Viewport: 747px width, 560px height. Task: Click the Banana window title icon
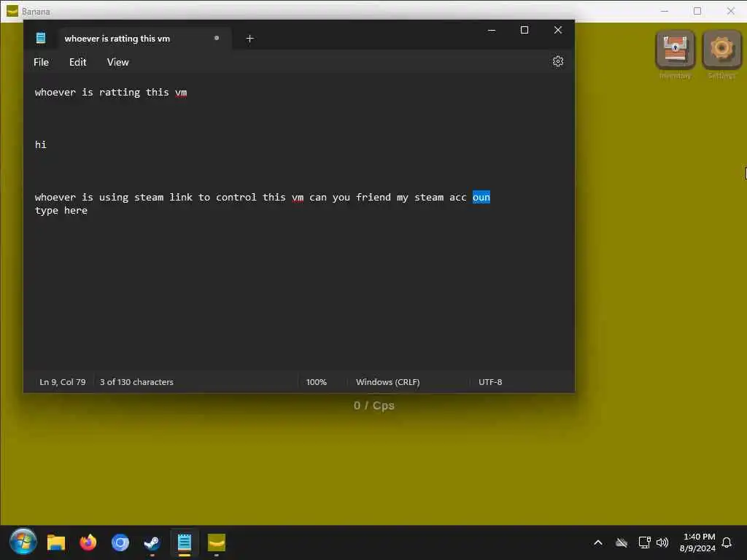(x=12, y=11)
